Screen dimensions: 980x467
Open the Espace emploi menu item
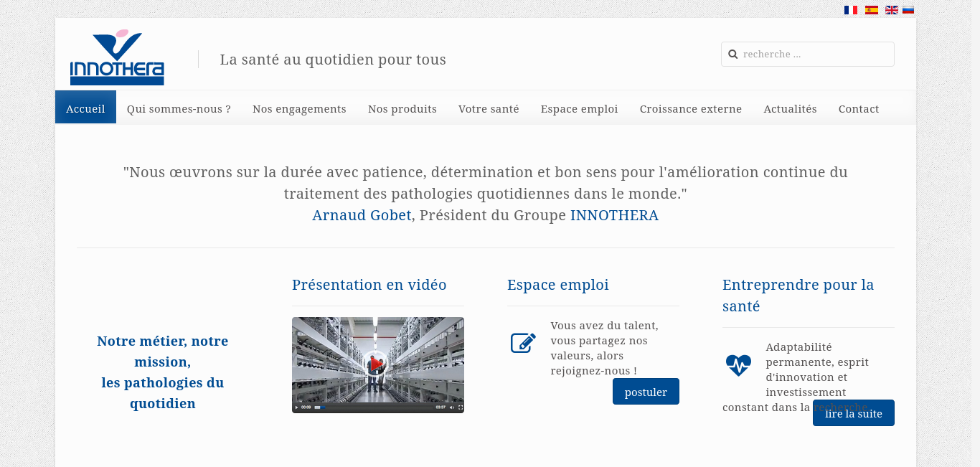579,109
